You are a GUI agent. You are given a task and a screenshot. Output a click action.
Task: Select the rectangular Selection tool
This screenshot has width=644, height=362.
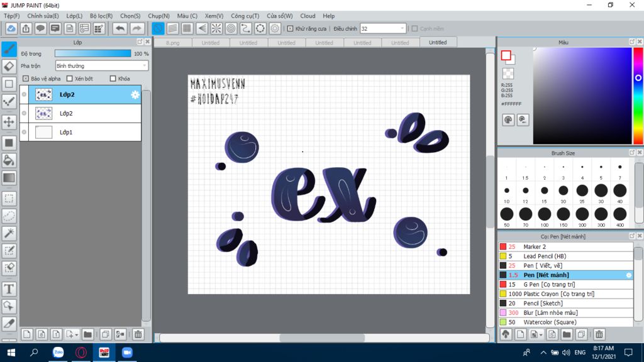pyautogui.click(x=9, y=199)
